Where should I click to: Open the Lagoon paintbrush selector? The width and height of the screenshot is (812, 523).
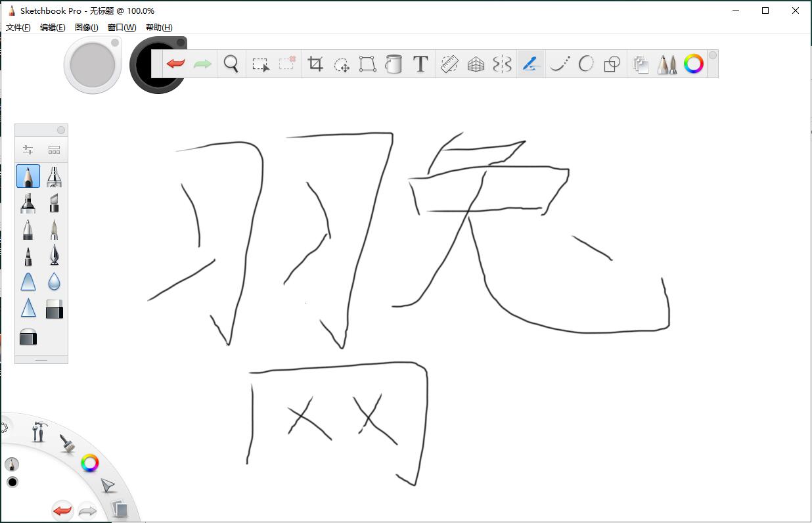pyautogui.click(x=66, y=443)
